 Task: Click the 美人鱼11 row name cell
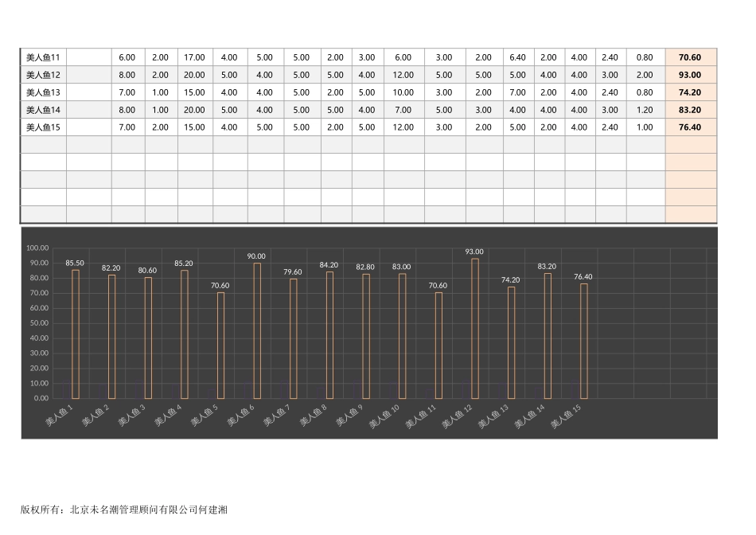(43, 57)
